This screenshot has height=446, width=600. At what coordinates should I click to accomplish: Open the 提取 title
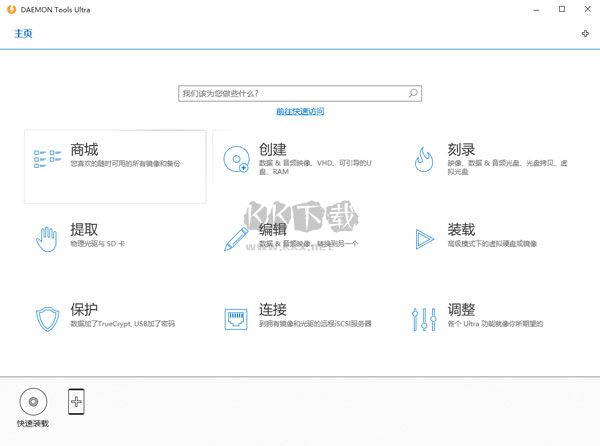tap(84, 230)
